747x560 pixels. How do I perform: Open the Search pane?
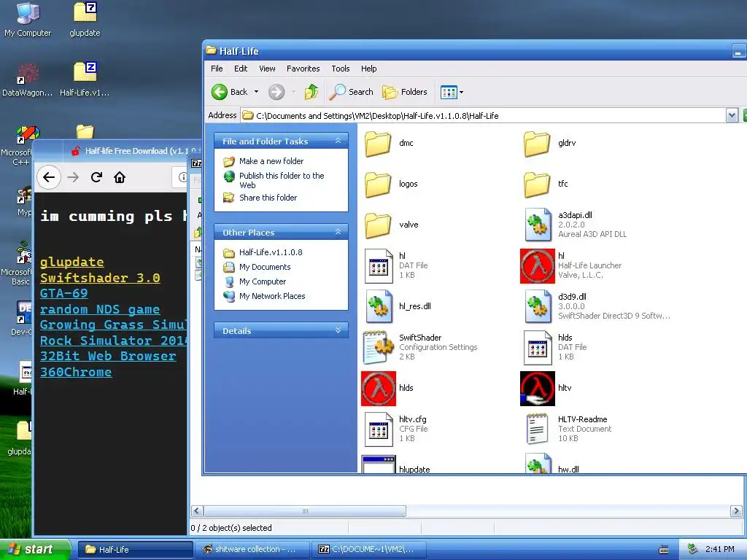pos(351,92)
